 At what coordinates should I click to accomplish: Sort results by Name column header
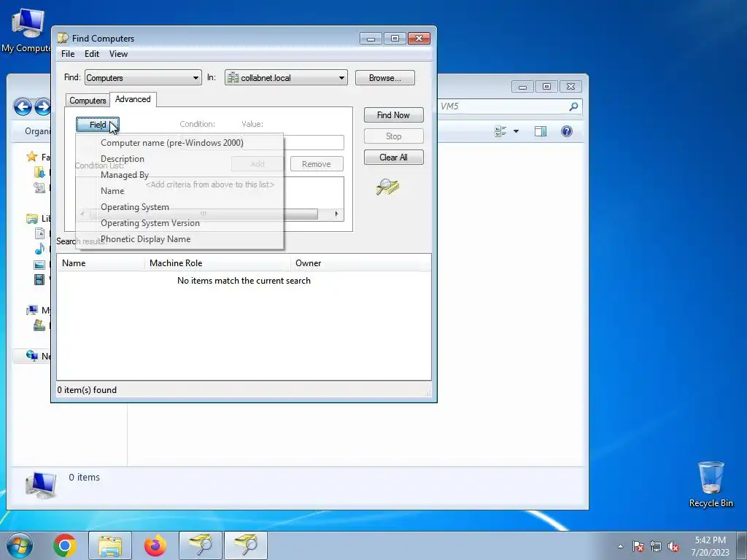click(101, 262)
